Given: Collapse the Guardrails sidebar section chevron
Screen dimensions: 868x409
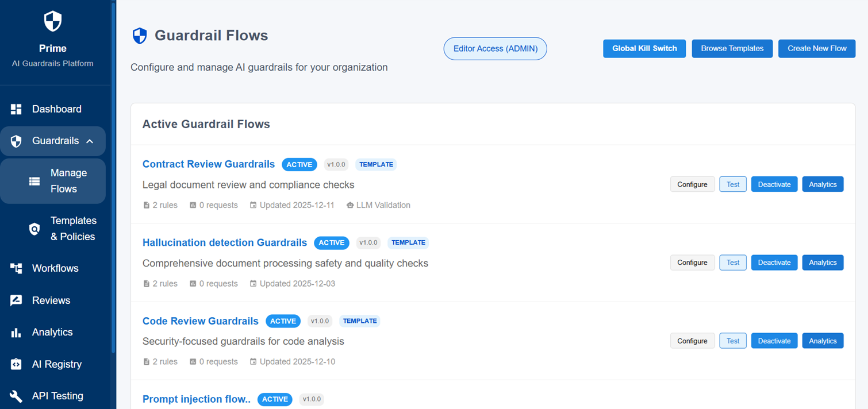Looking at the screenshot, I should point(90,141).
